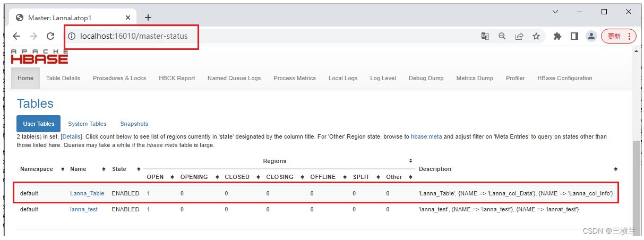
Task: Switch to the Snapshots tab
Action: point(134,124)
